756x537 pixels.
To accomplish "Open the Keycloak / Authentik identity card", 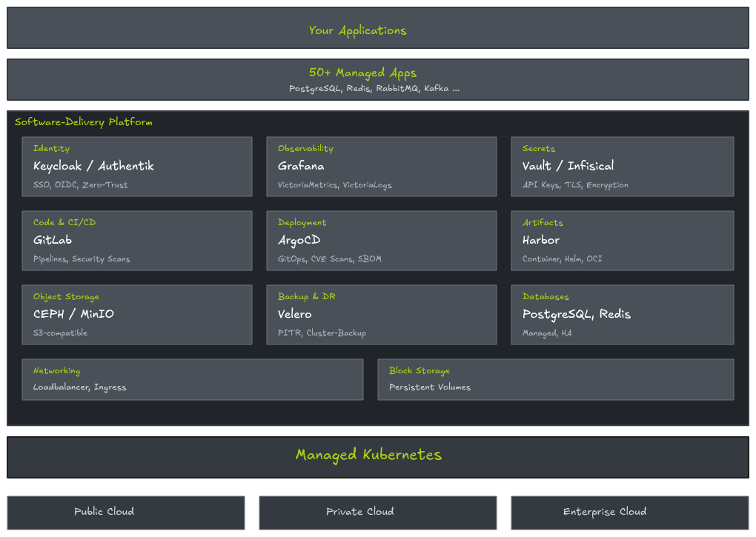I will [137, 167].
